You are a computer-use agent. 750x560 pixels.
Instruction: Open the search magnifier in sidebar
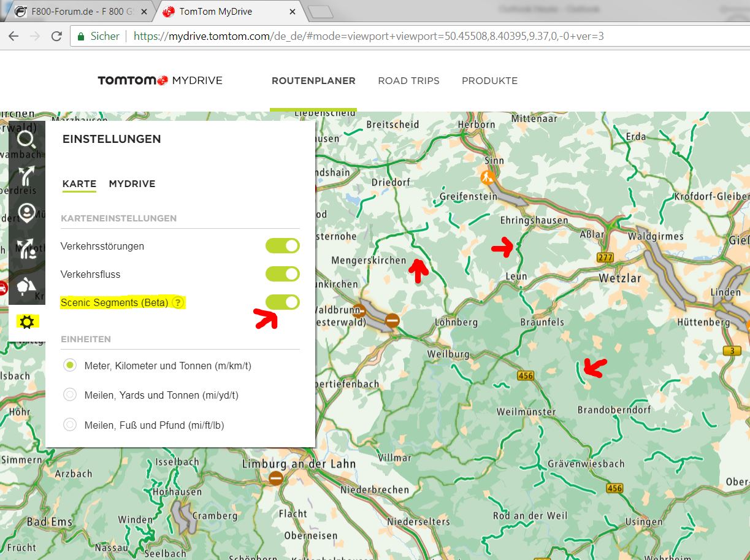[x=26, y=139]
